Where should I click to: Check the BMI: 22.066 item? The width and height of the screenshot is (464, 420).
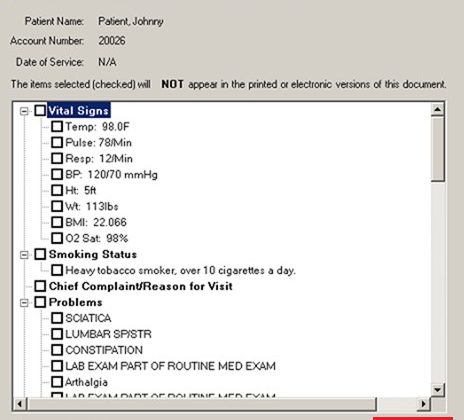click(x=57, y=222)
